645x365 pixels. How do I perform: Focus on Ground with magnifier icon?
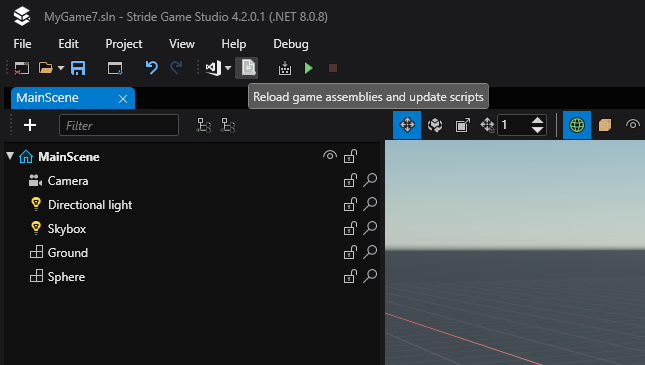pos(370,252)
